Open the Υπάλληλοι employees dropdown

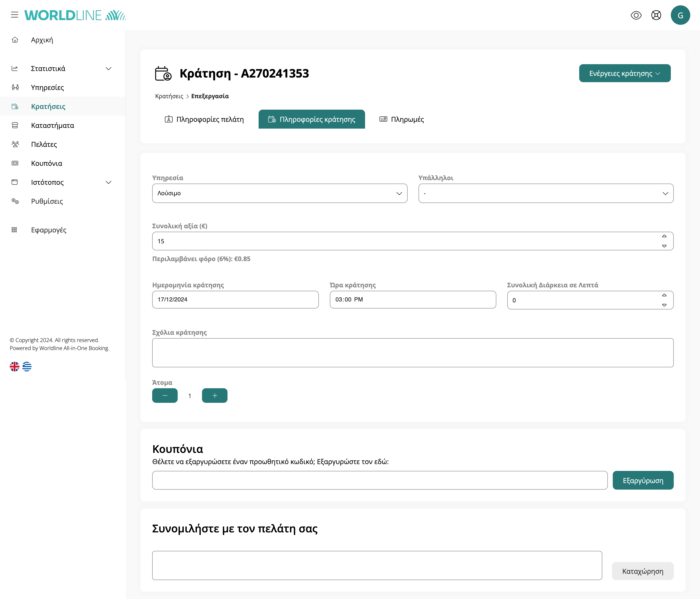546,193
